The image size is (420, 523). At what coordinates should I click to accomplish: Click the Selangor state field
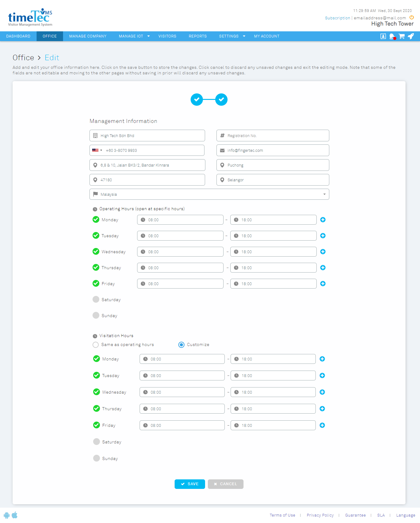[273, 180]
